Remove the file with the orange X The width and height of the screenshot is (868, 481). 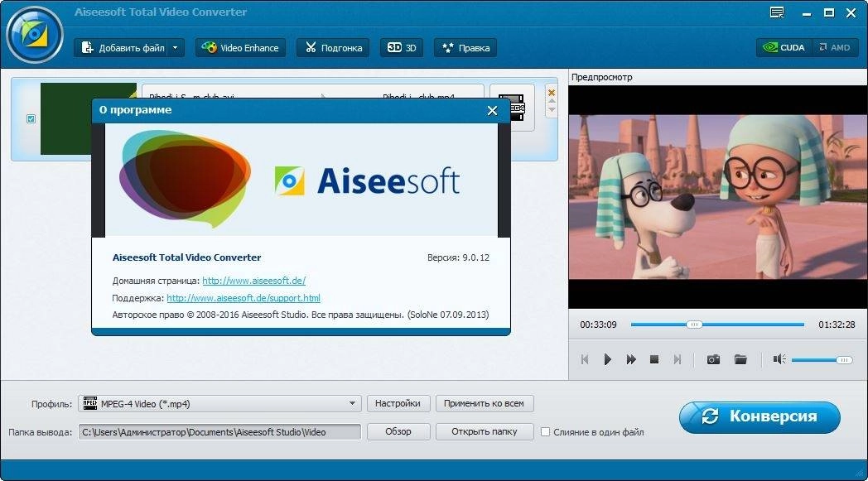pyautogui.click(x=552, y=93)
